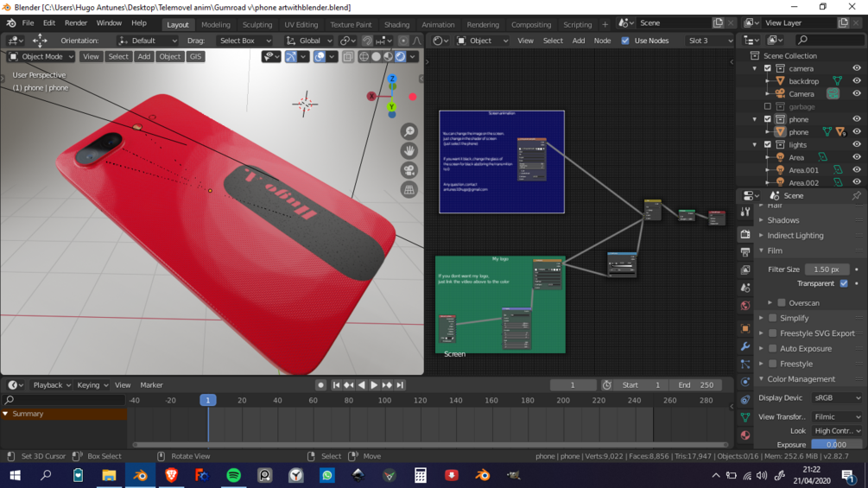868x488 pixels.
Task: Toggle snapping magnet in the viewport header
Action: 367,41
